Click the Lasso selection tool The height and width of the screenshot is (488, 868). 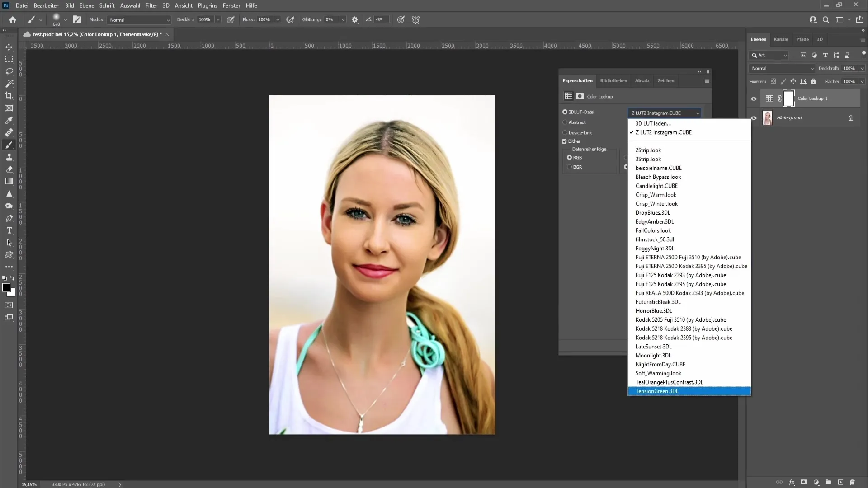(x=9, y=71)
